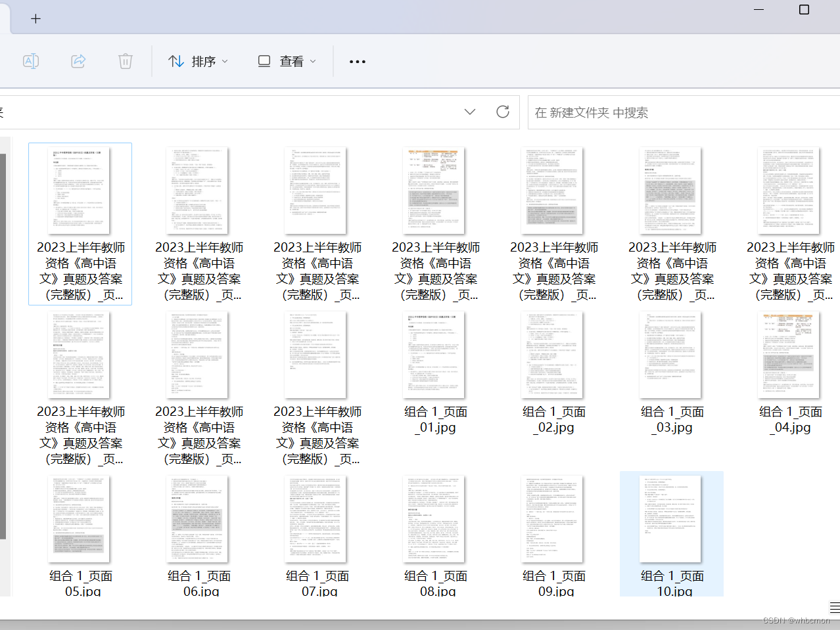Click the Delete trash can icon
The height and width of the screenshot is (630, 840).
[125, 61]
